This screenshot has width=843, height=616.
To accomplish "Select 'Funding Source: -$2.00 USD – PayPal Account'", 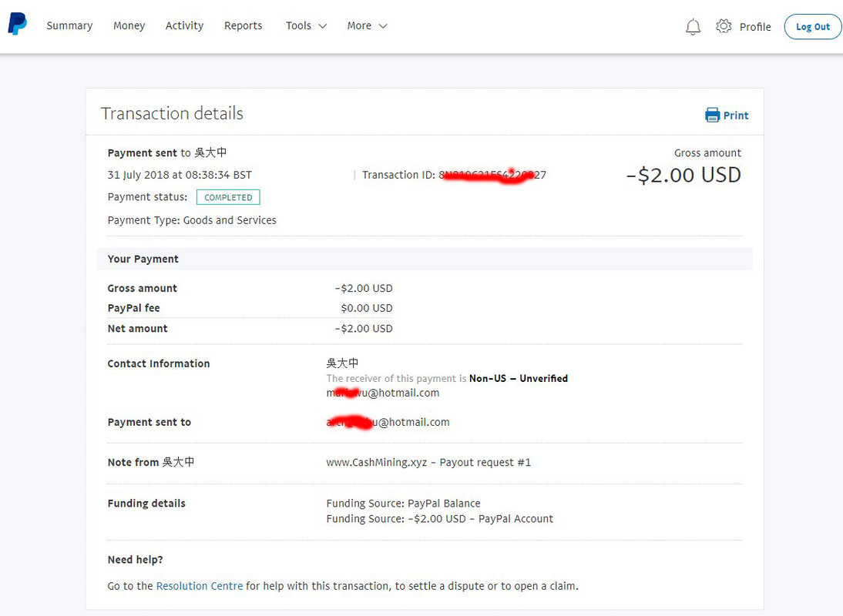I will 440,519.
